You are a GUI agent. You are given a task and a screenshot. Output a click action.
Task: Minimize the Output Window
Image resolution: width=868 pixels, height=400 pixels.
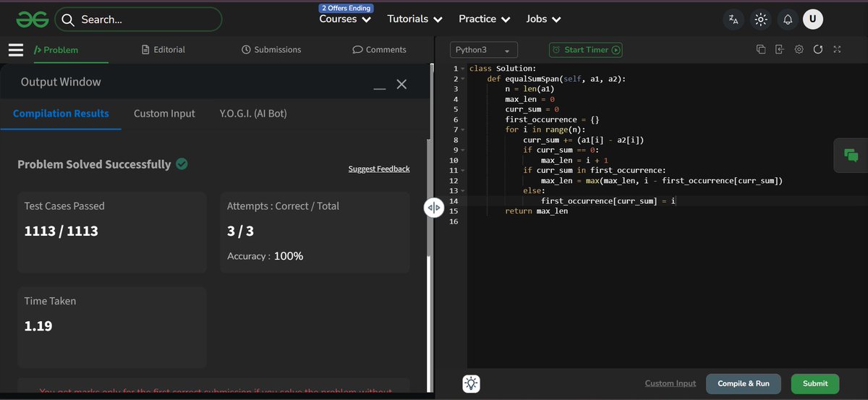coord(380,88)
